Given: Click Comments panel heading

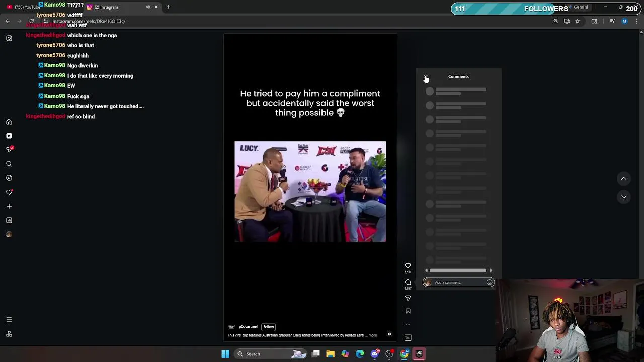Looking at the screenshot, I should pos(458,77).
